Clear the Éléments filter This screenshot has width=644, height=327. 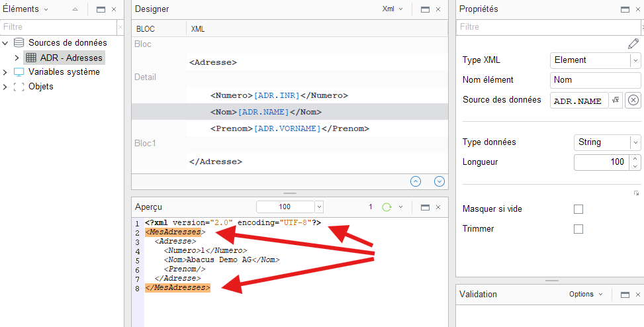[x=120, y=27]
